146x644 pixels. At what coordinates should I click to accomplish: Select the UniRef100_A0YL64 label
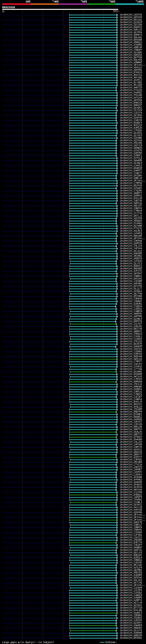pos(131,98)
